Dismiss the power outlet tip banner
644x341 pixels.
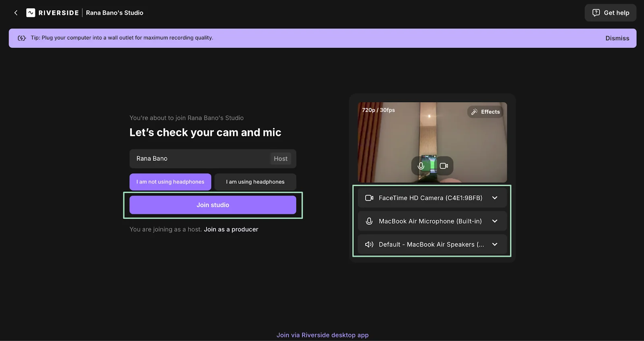point(617,38)
